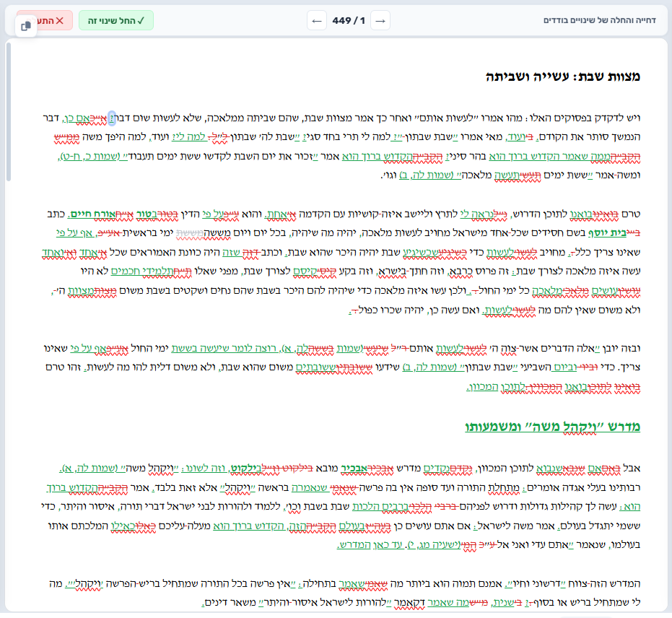The image size is (672, 618).
Task: Click bold green word "בילקוט" in midrash paragraph
Action: 246,469
